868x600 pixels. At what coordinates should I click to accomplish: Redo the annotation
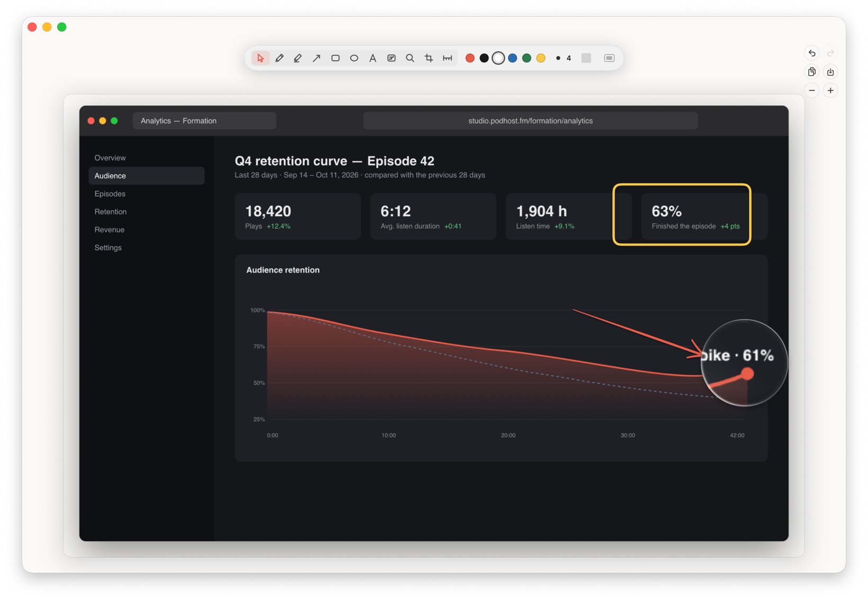point(831,53)
